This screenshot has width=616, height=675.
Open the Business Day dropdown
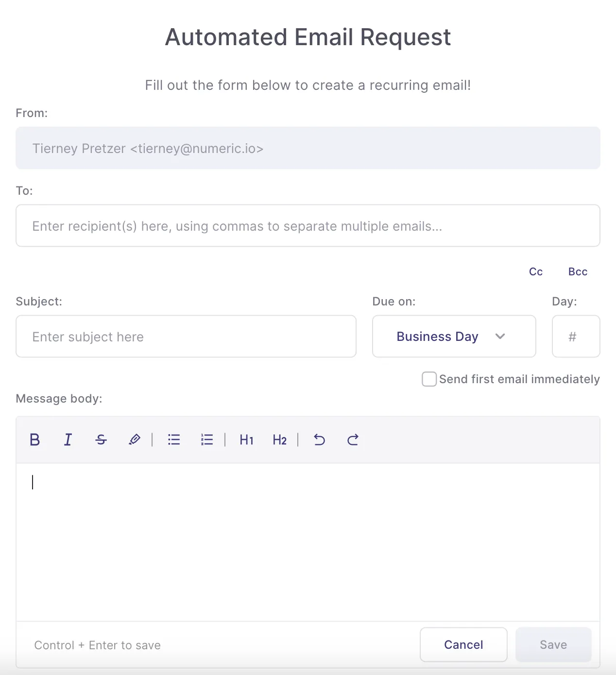coord(454,337)
